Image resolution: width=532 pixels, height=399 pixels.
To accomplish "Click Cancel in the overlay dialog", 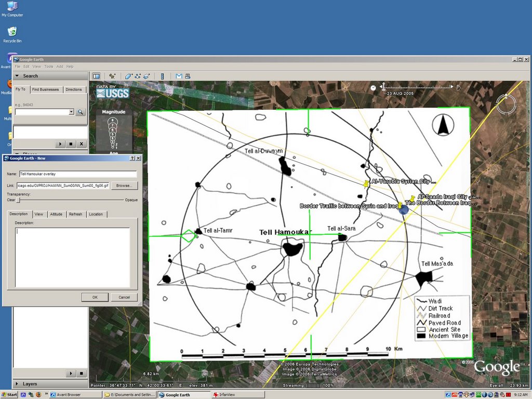I will coord(124,297).
